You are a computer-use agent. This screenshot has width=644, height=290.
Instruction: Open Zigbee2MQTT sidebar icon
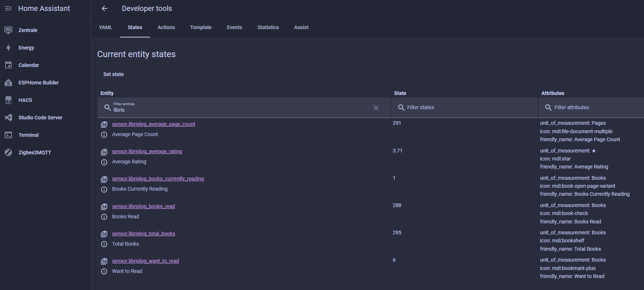[x=8, y=152]
